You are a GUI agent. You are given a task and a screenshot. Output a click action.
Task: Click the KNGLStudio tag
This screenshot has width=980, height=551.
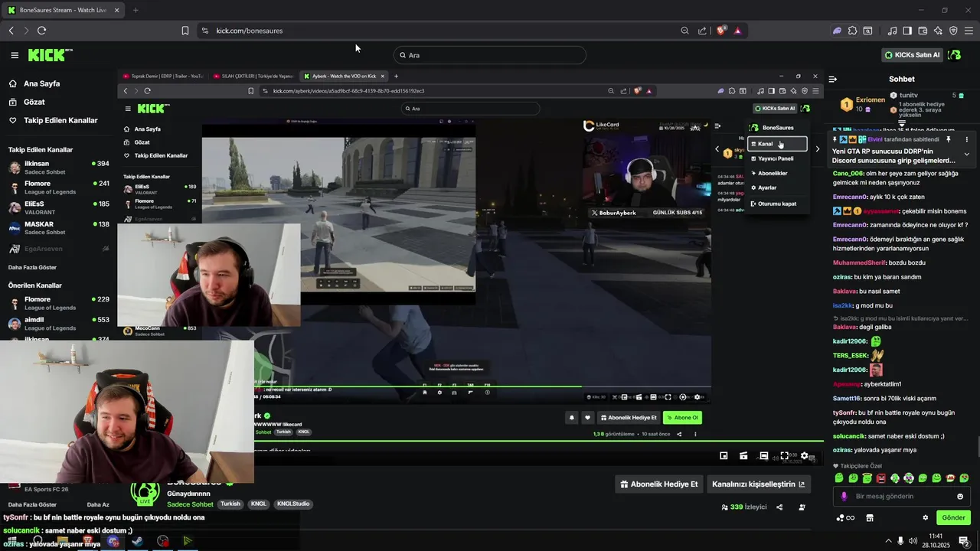(293, 504)
